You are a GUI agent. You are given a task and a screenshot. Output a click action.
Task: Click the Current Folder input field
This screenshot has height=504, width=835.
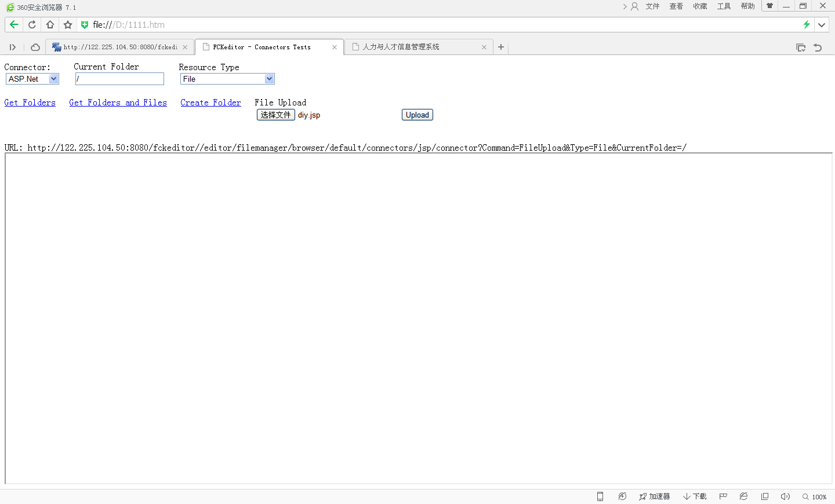[119, 79]
